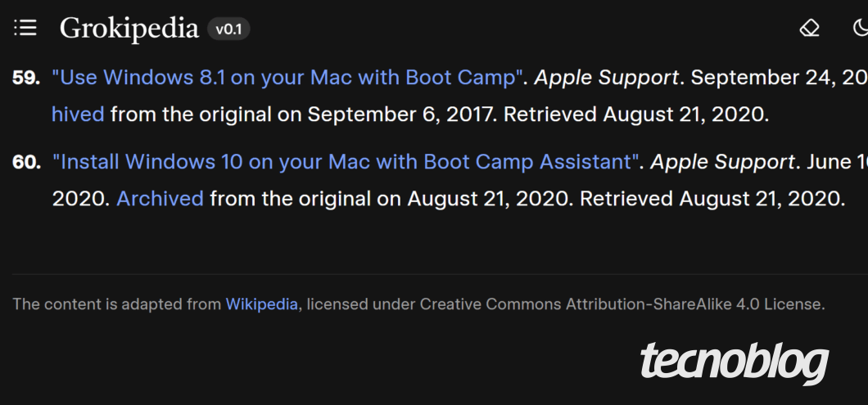Click the Grokipedia logo title
868x405 pixels.
tap(129, 29)
